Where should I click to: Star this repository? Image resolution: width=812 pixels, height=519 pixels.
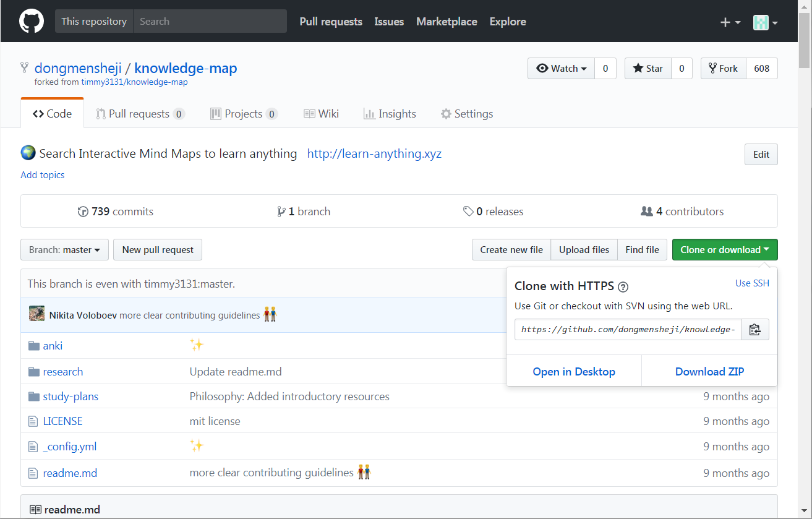[648, 69]
